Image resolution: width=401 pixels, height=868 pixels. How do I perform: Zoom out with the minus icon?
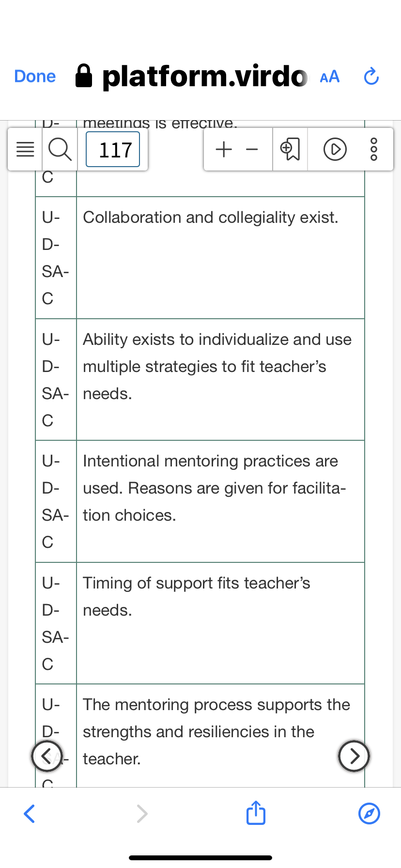(x=252, y=150)
